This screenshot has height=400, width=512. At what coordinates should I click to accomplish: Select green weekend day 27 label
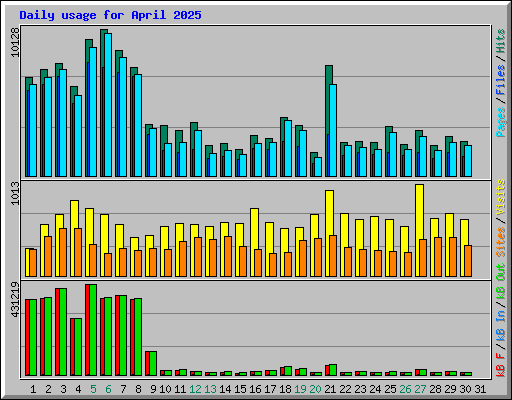point(420,389)
